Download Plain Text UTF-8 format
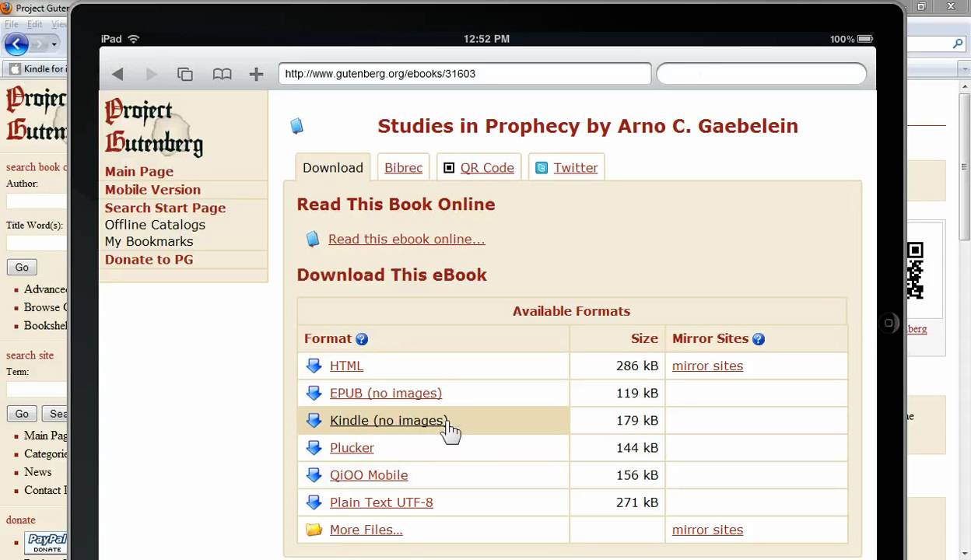The width and height of the screenshot is (971, 560). [x=381, y=502]
